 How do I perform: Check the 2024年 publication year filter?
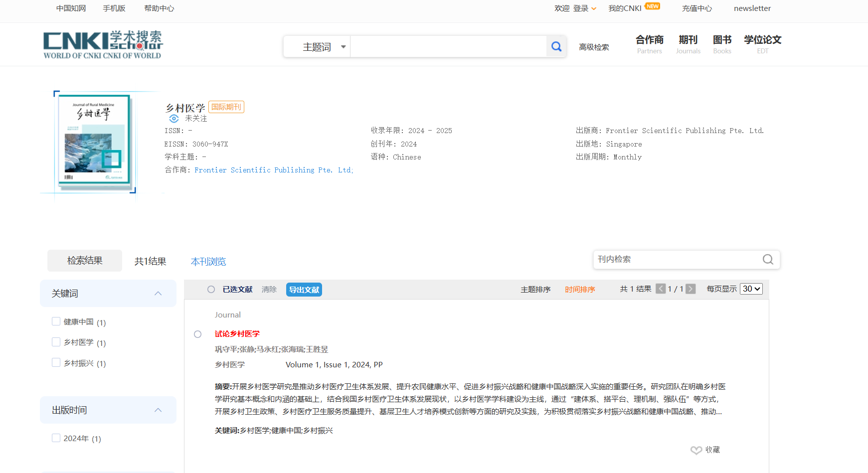coord(56,438)
